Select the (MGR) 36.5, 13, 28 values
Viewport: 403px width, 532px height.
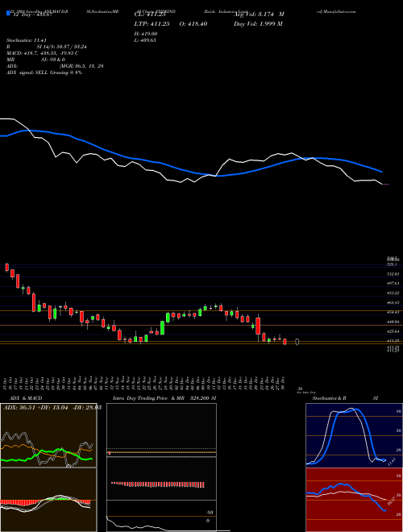[81, 66]
